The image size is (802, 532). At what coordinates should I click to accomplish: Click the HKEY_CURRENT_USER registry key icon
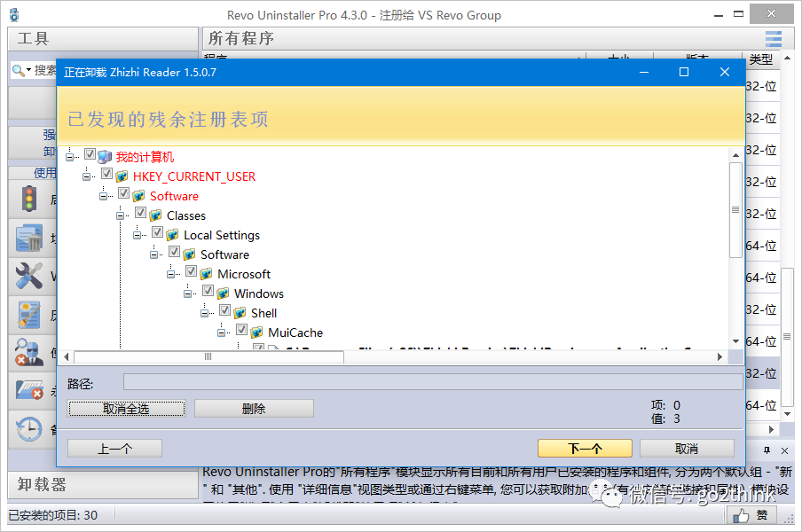(x=122, y=176)
